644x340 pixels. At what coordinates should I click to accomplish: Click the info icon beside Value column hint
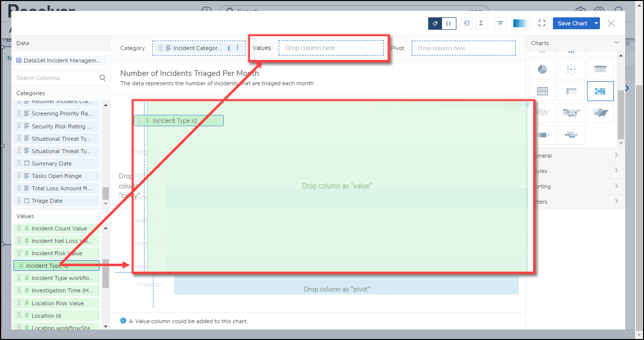123,321
